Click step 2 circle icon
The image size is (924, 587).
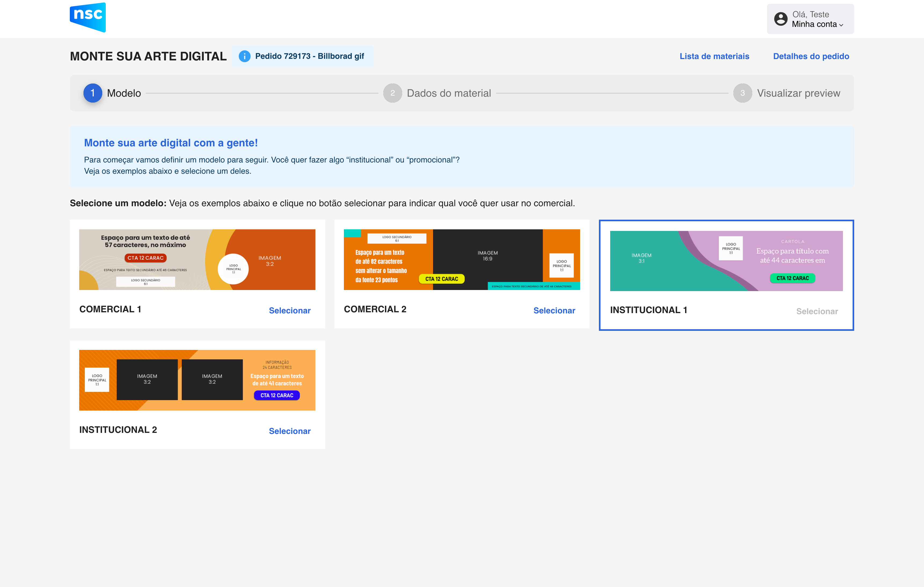[x=392, y=93]
